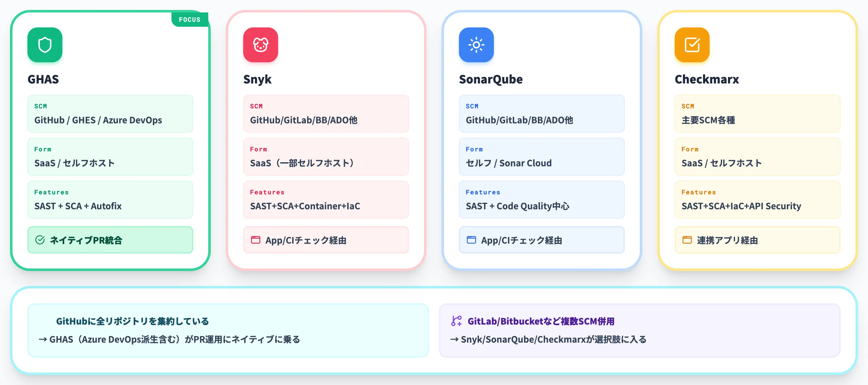Click SonarQube's 'App/CIチェック経由' label

click(x=522, y=240)
